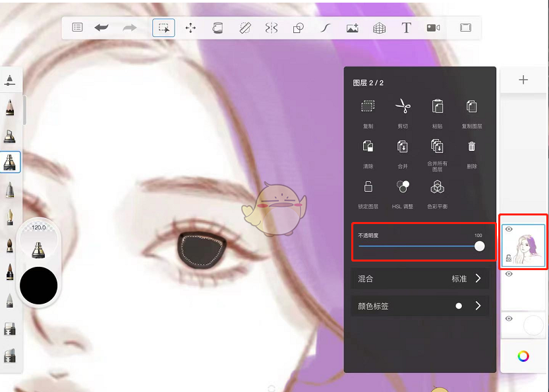Open the Ruler guides tool

coord(245,28)
